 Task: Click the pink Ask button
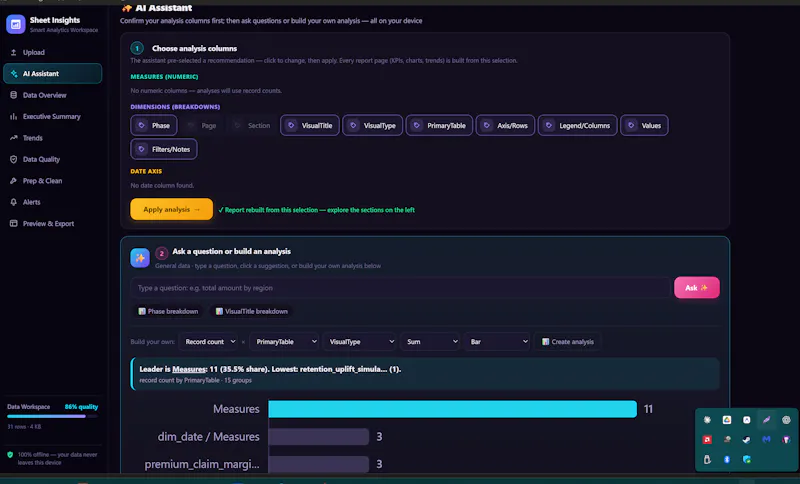pos(696,288)
